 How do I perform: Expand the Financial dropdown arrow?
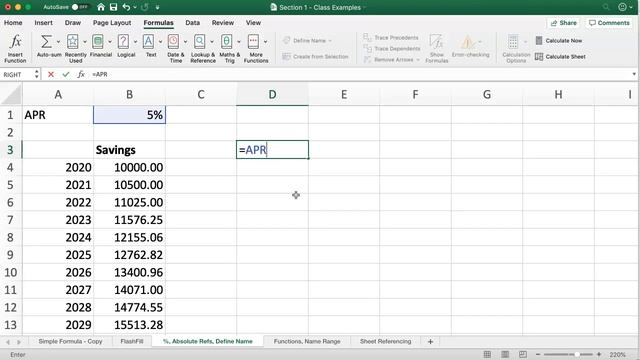(x=110, y=42)
